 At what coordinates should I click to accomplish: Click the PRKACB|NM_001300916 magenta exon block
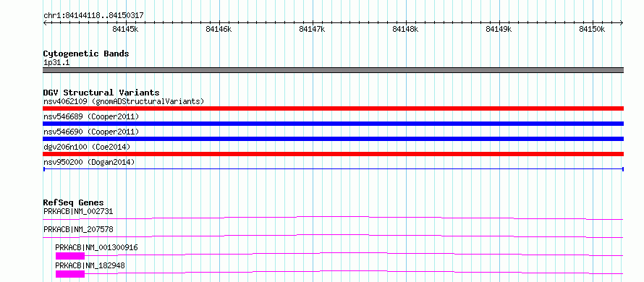coord(70,256)
